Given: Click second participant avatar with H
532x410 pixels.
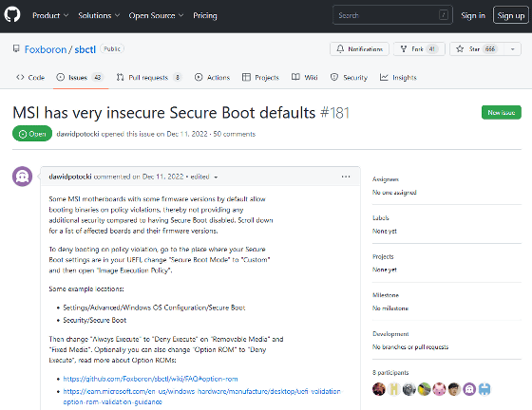Looking at the screenshot, I should pos(394,389).
